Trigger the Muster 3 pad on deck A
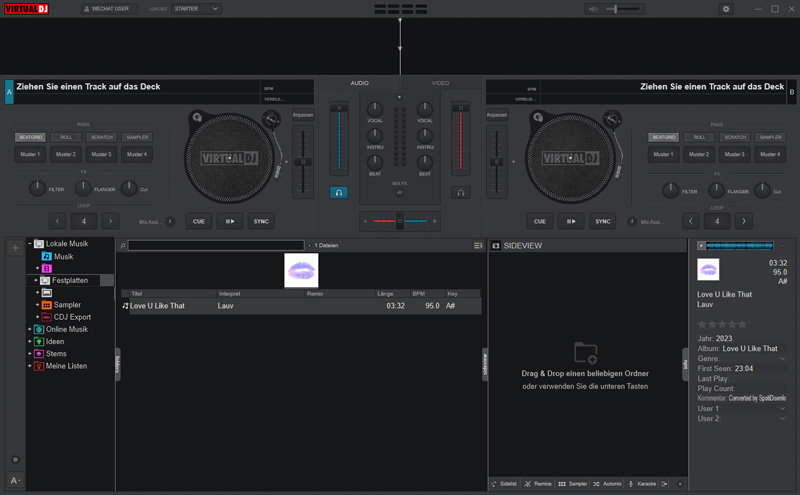This screenshot has height=495, width=800. 101,154
